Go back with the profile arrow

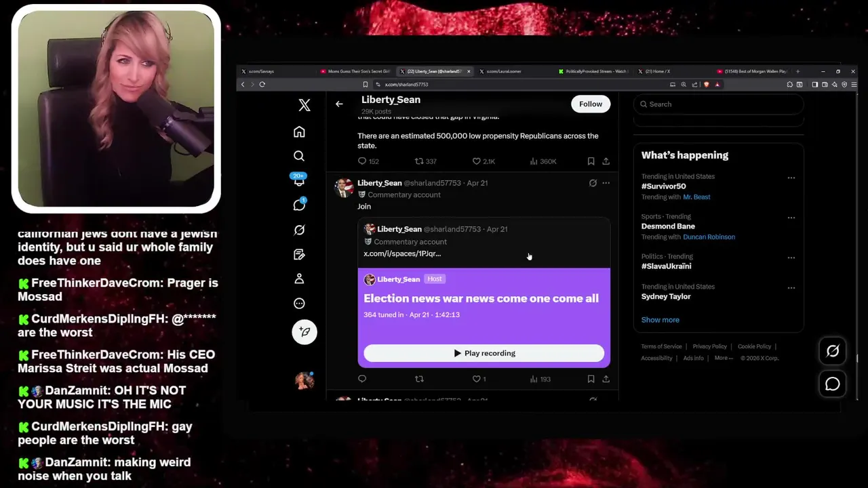coord(339,104)
